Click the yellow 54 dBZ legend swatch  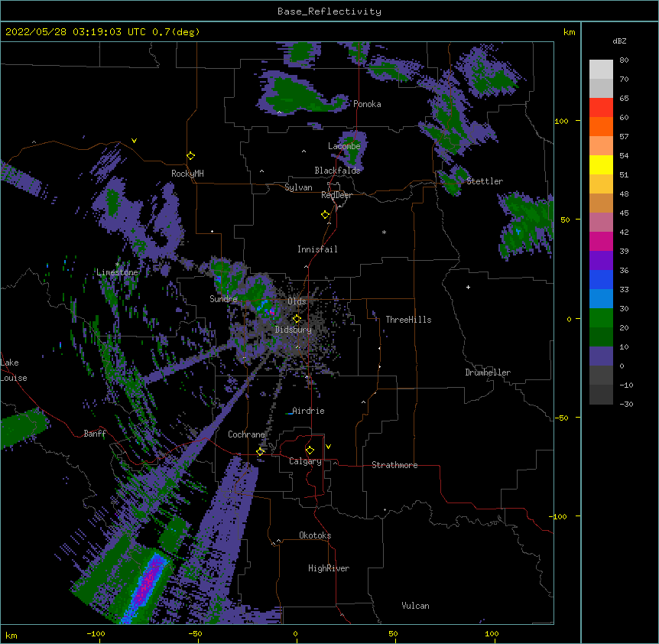tap(601, 164)
